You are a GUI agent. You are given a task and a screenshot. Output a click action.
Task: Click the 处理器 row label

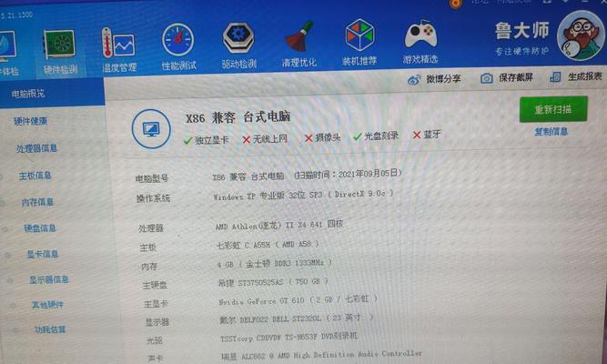click(x=151, y=228)
